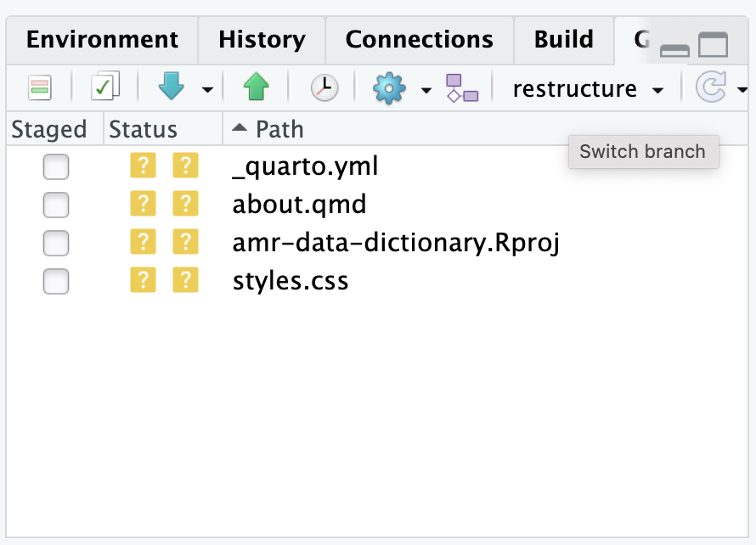The width and height of the screenshot is (756, 545).
Task: Stage the about.qmd file
Action: [56, 205]
